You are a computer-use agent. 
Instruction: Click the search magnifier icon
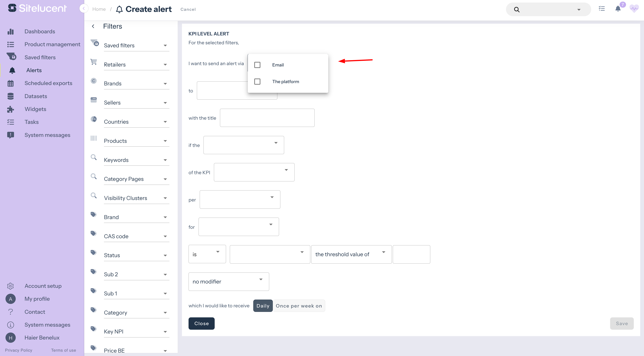[517, 9]
